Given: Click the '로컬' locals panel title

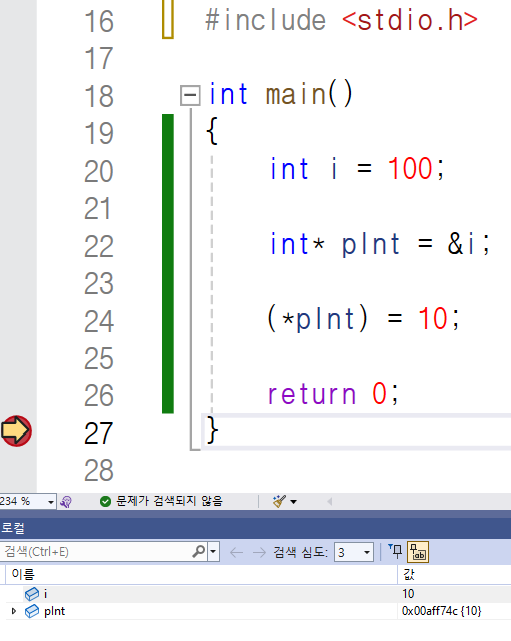Looking at the screenshot, I should (13, 528).
